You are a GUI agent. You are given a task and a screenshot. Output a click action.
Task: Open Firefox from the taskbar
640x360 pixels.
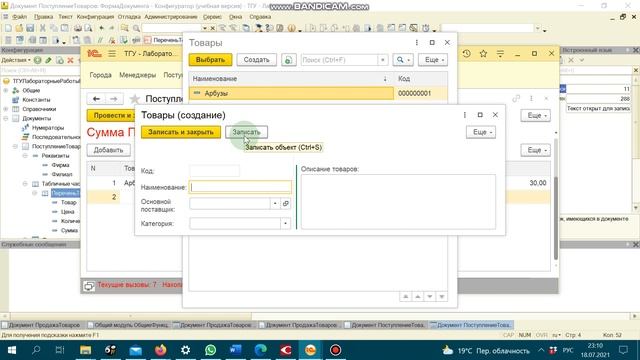coord(161,350)
